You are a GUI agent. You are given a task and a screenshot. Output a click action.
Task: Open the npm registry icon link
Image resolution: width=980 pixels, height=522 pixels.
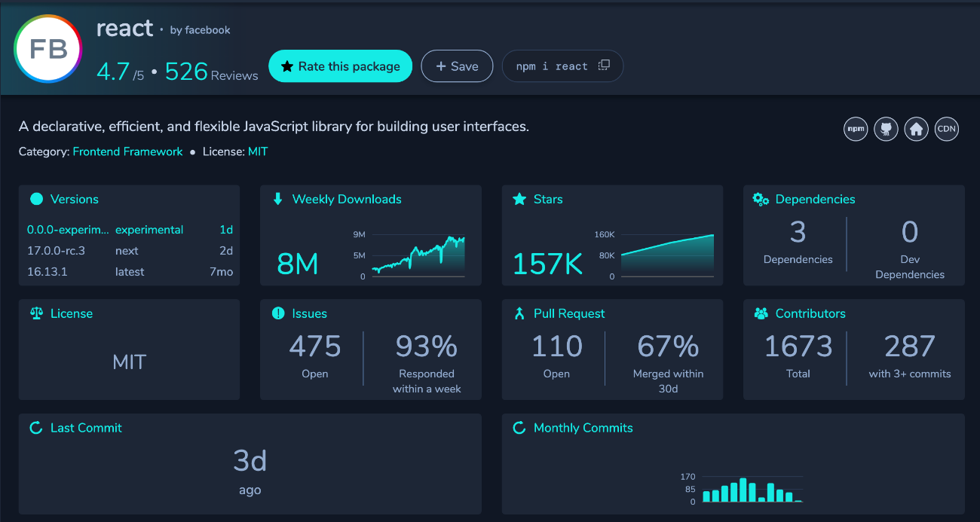[x=856, y=129]
